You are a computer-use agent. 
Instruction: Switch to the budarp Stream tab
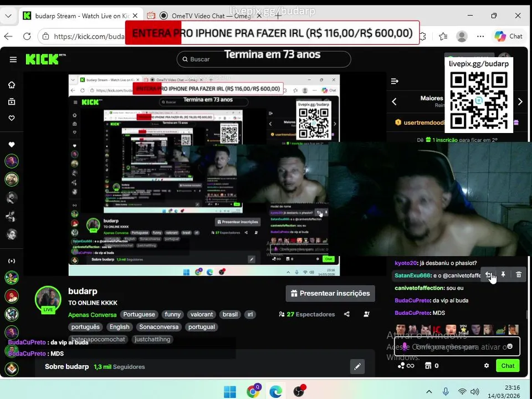click(80, 16)
